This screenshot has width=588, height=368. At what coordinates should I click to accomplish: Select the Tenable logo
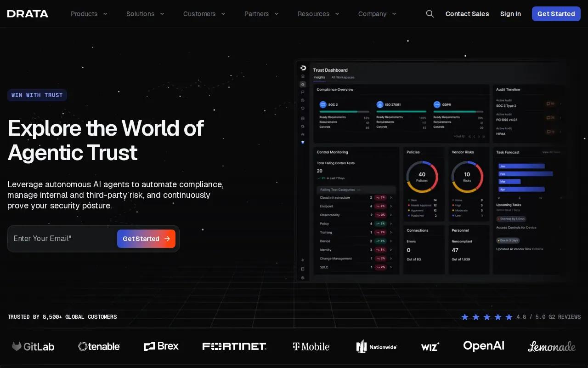coord(99,346)
